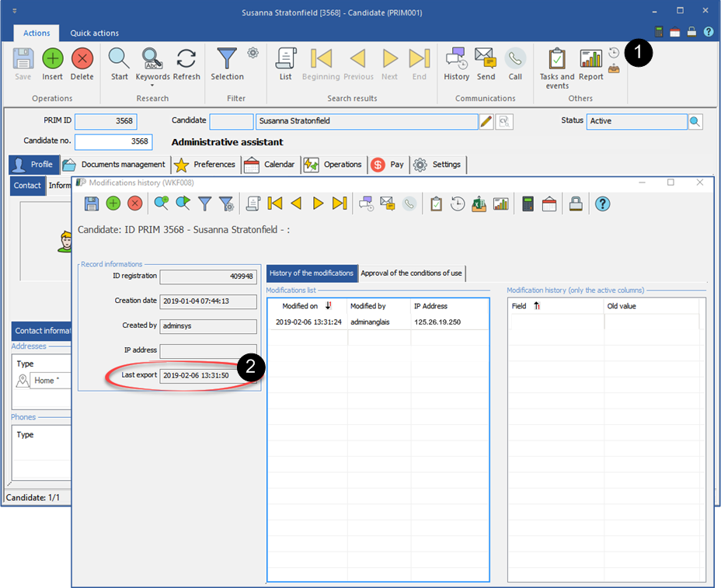Viewport: 721px width, 588px height.
Task: Click the Save disk icon in Modifications history toolbar
Action: pos(92,204)
